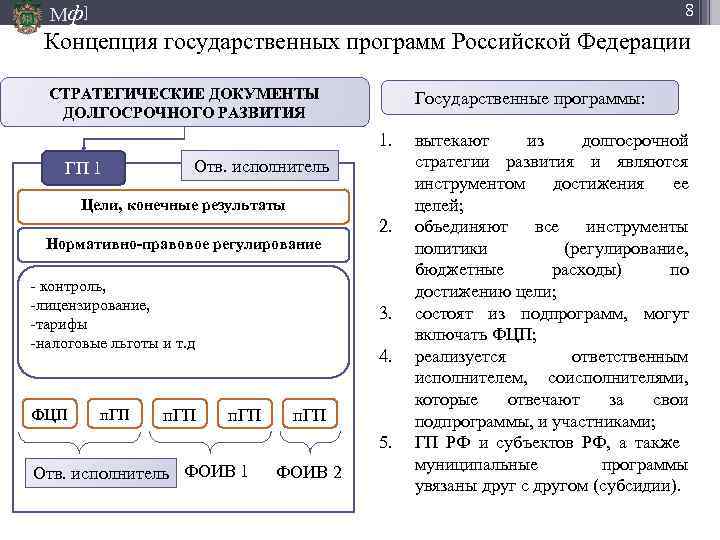Viewport: 720px width, 540px height.
Task: Click 'Отв. исполнитель' box beside ГП 1
Action: tap(260, 166)
